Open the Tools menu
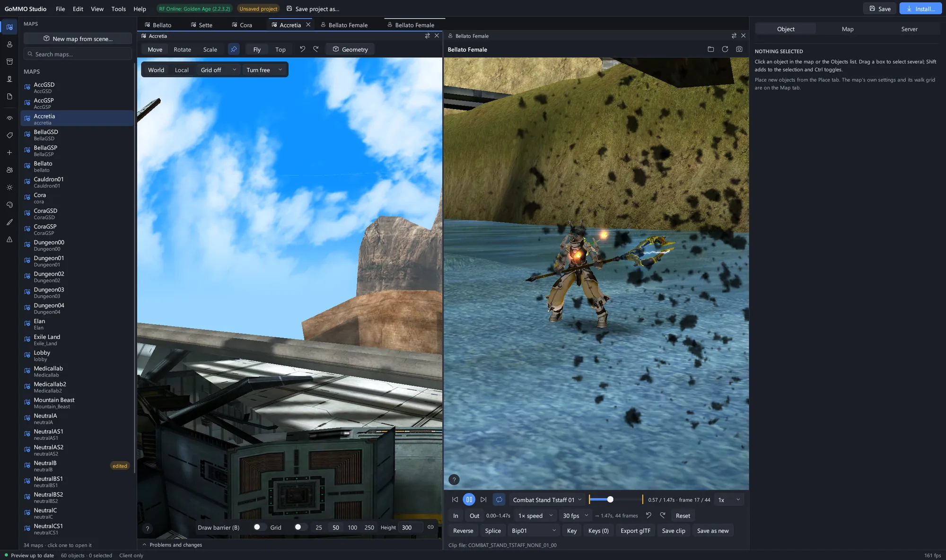This screenshot has height=560, width=946. 118,9
